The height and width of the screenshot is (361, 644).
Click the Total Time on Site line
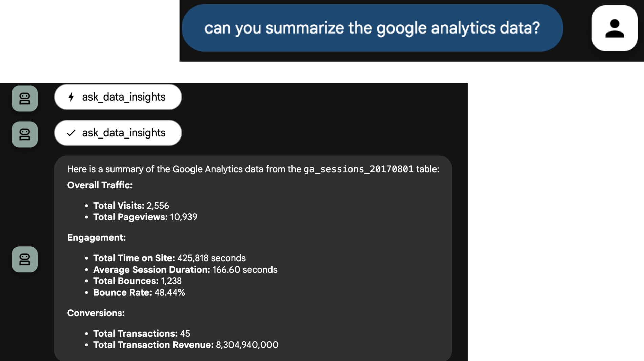click(x=169, y=258)
